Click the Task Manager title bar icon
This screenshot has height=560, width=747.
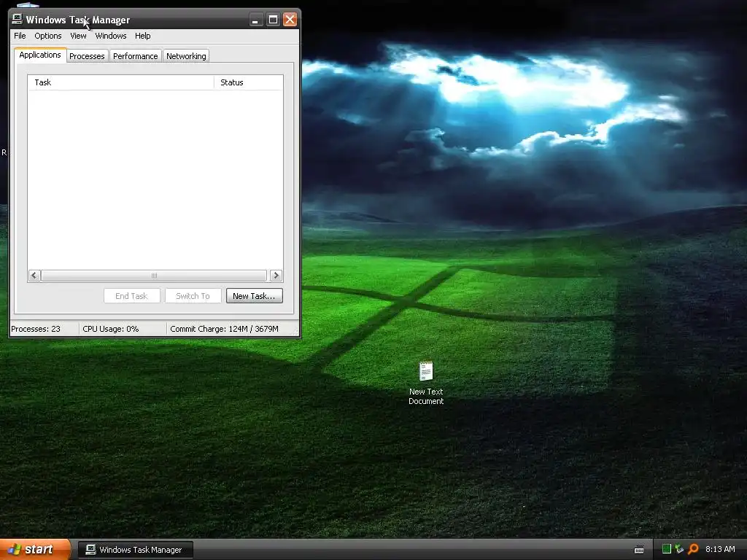18,19
